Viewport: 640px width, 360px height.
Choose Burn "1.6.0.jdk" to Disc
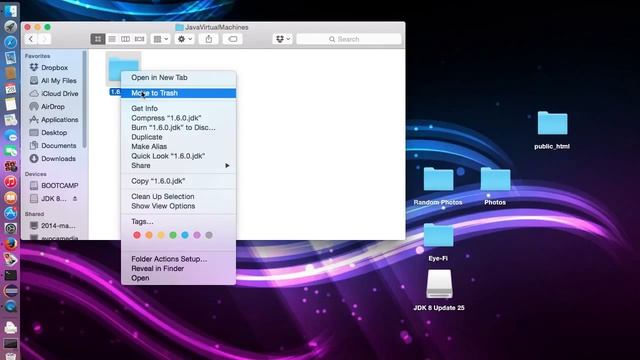178,127
